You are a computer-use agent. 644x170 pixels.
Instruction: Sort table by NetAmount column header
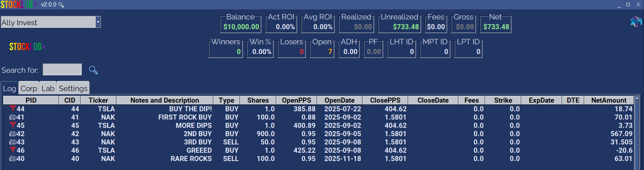pos(609,100)
